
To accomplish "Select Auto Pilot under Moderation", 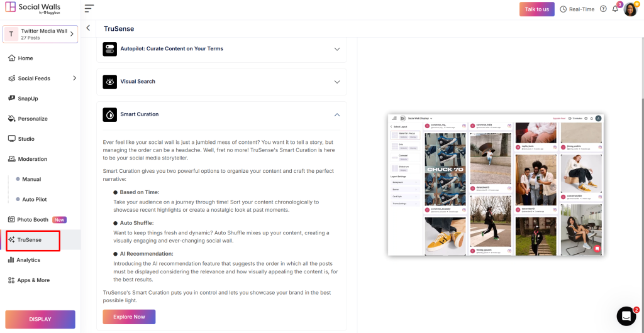I will 35,199.
